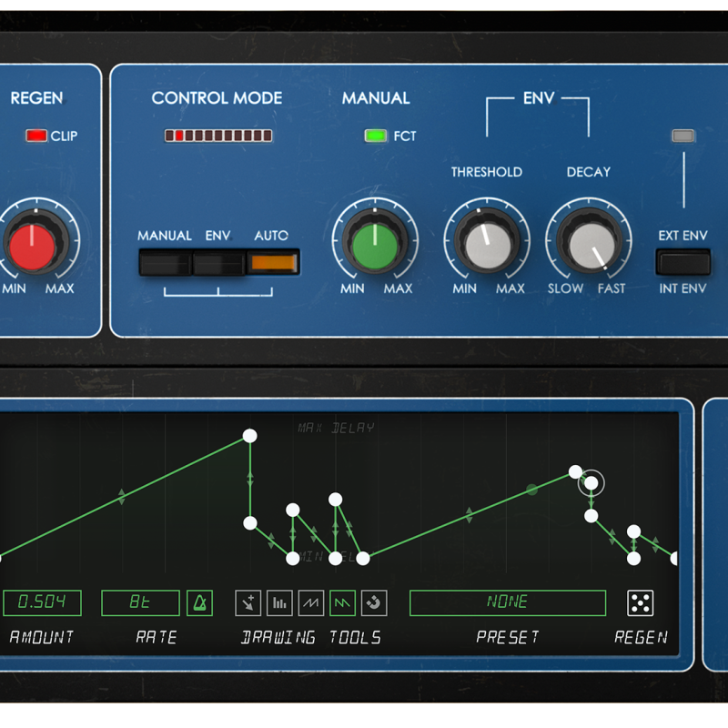Click the green FCT indicator LED
The height and width of the screenshot is (728, 728).
pyautogui.click(x=376, y=136)
